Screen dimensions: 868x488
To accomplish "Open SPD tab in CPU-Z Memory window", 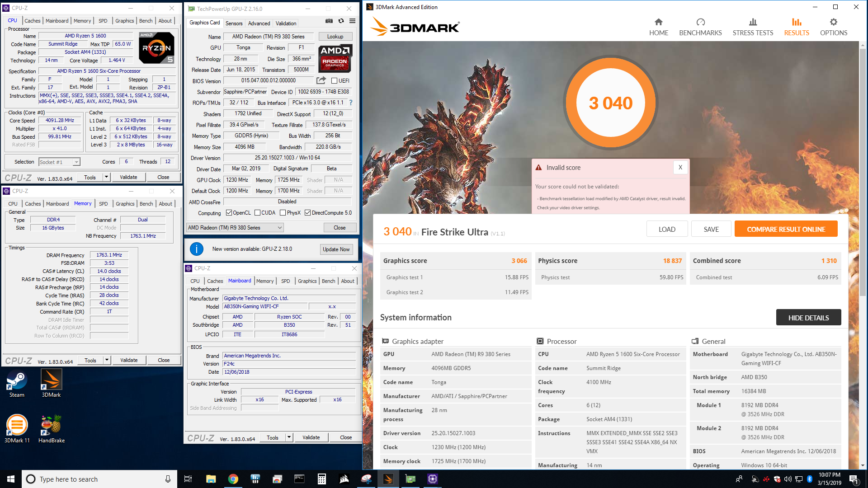I will coord(104,204).
